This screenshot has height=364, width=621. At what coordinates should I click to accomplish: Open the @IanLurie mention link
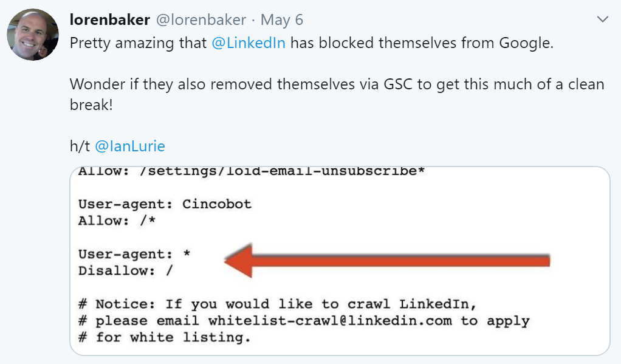[x=129, y=146]
